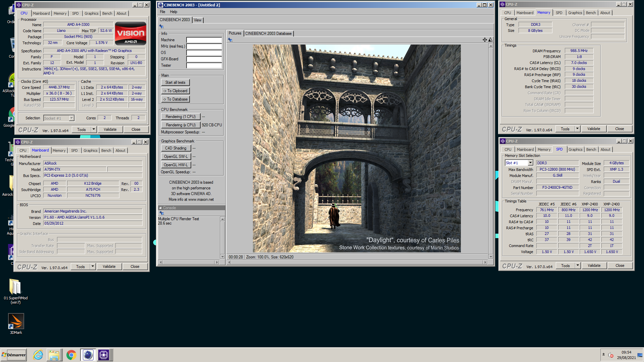Screen dimensions: 644x362
Task: Switch to CPU-Z taskbar button
Action: point(104,355)
